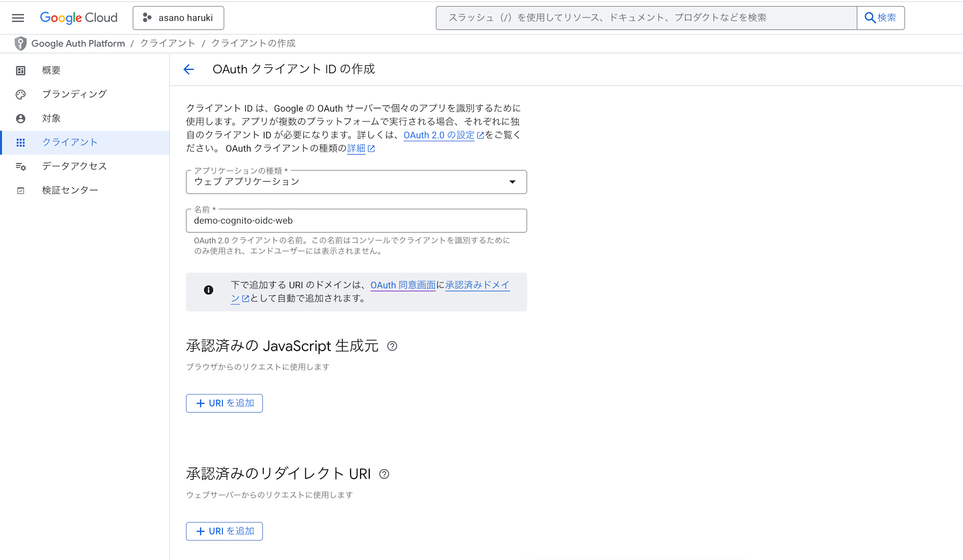Open the asano haruki project picker
Image resolution: width=963 pixels, height=560 pixels.
click(178, 18)
